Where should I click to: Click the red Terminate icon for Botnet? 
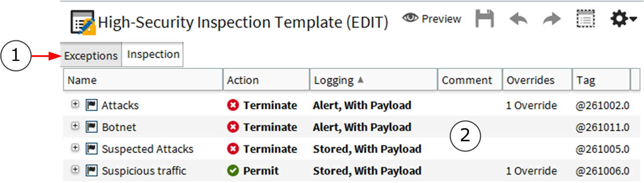233,127
